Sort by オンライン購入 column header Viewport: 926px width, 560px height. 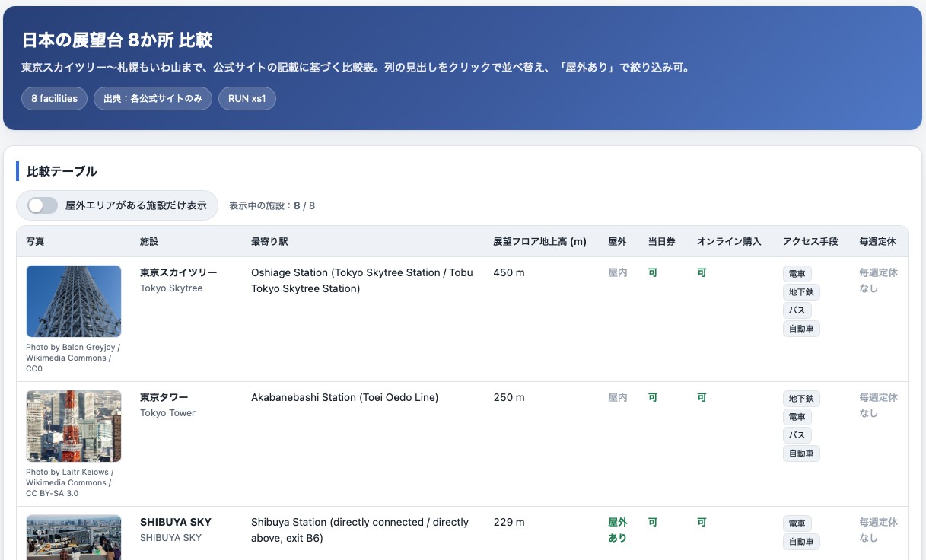pos(729,241)
